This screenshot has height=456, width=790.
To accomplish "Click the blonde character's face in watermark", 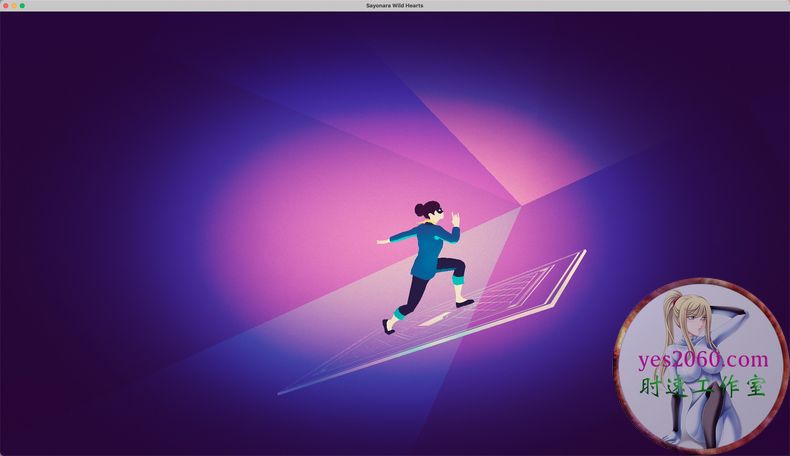I will pyautogui.click(x=693, y=322).
